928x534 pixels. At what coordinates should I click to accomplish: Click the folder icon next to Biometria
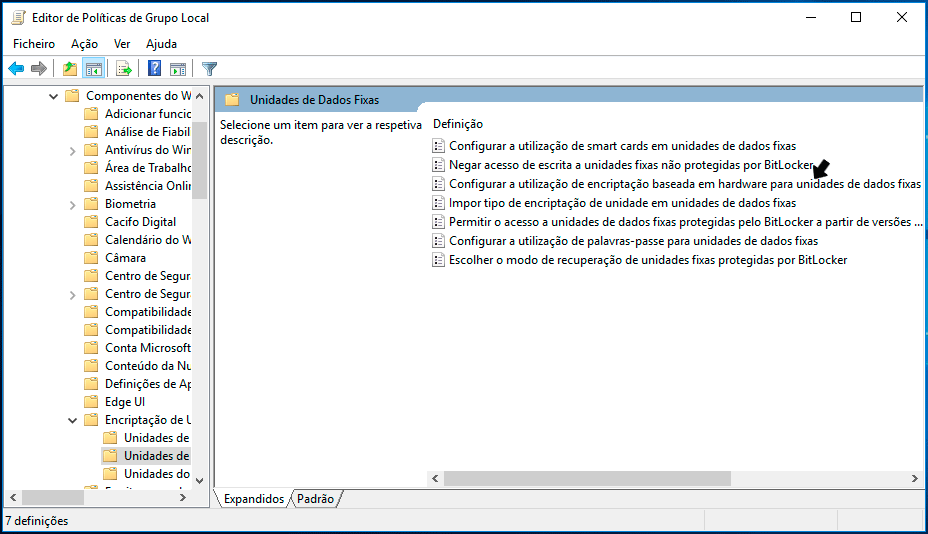(91, 204)
